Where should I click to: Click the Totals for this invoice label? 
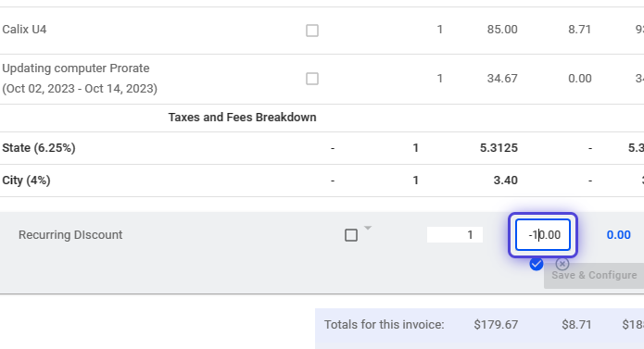tap(384, 325)
